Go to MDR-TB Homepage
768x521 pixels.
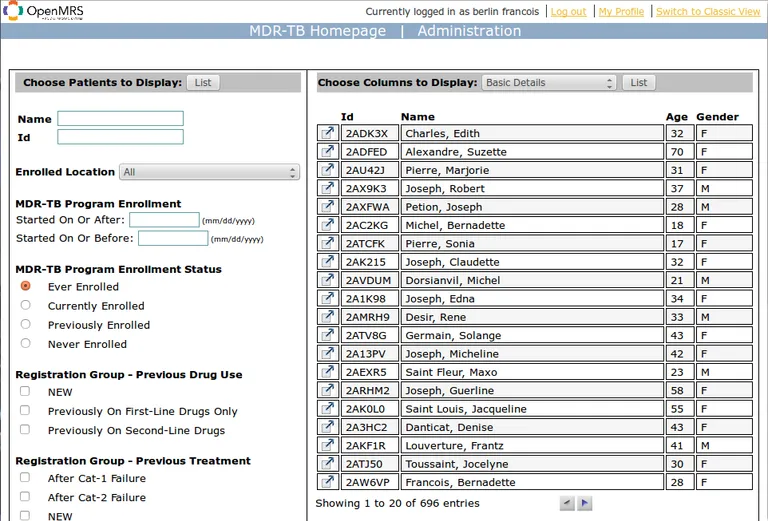pyautogui.click(x=317, y=31)
